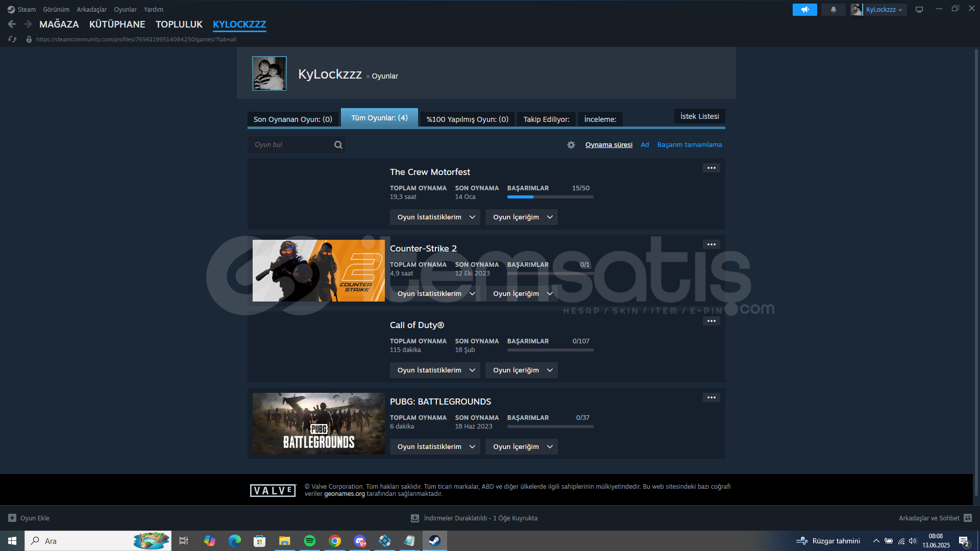Expand Oyun İçeriğim for PUBG: BATTLEGROUNDS

pos(521,447)
